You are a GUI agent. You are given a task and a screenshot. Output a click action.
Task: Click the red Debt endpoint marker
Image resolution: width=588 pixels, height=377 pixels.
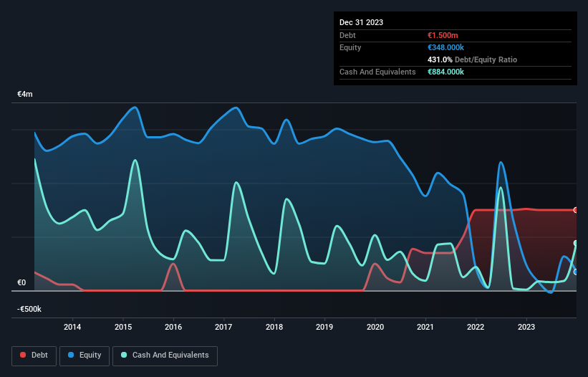(576, 210)
